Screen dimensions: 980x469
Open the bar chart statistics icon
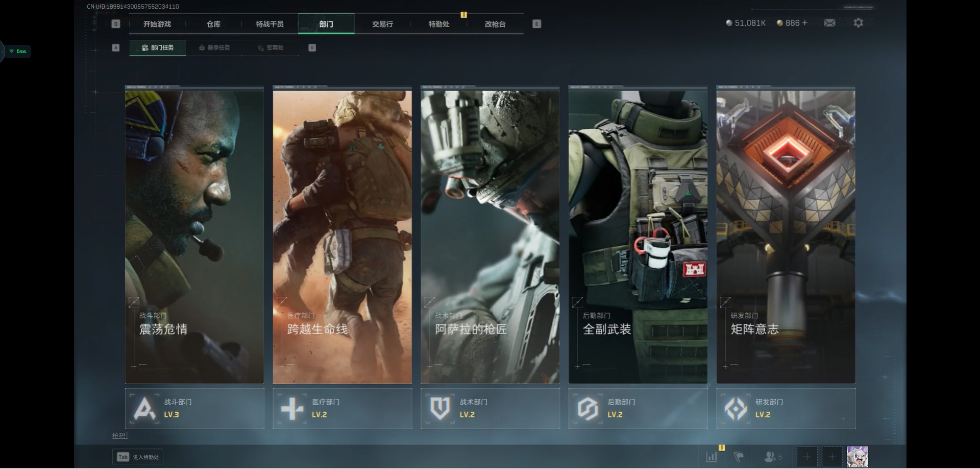(712, 457)
